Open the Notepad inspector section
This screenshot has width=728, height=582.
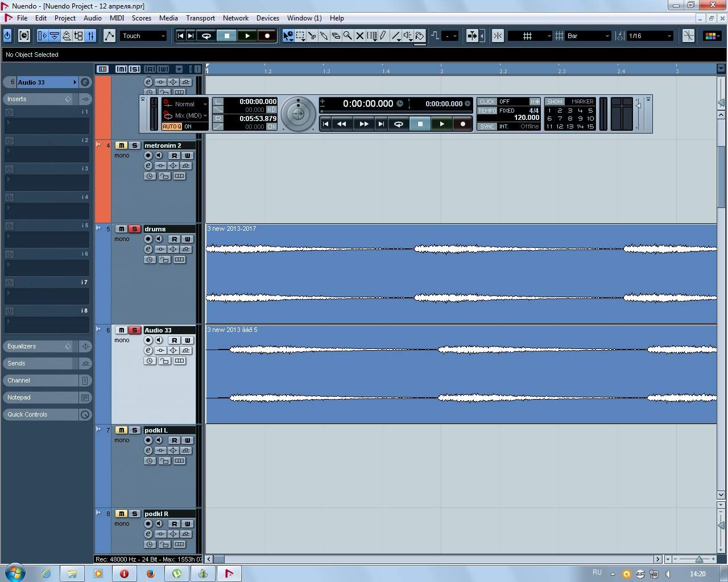(x=19, y=397)
